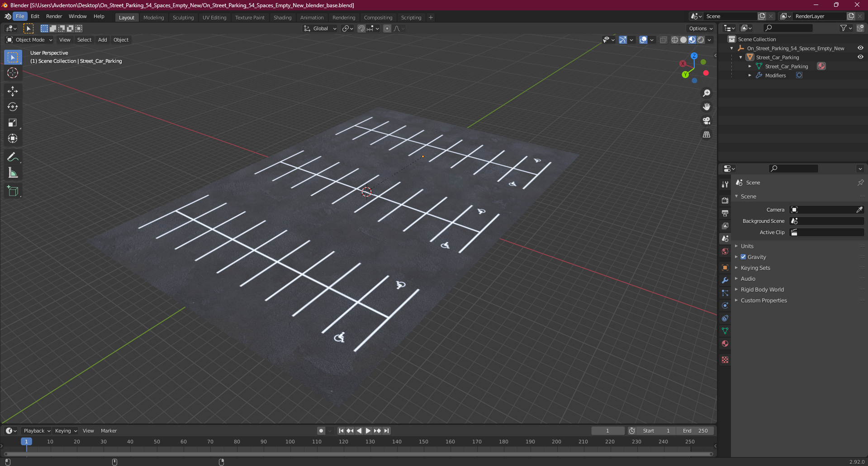Viewport: 868px width, 466px height.
Task: Select the Cursor tool in toolbar
Action: (13, 73)
